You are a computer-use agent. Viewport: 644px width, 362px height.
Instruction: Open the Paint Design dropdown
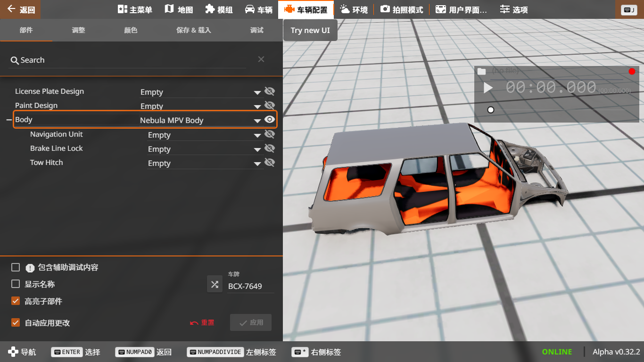click(201, 106)
